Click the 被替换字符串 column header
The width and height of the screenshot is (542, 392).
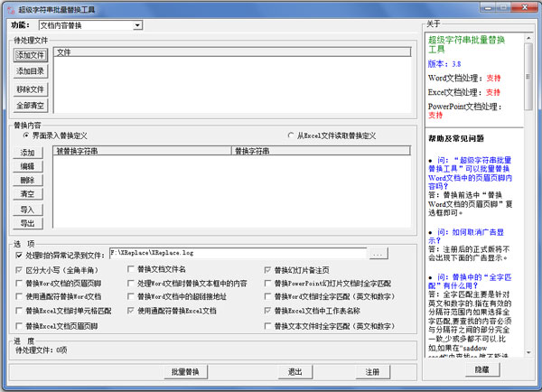(142, 151)
